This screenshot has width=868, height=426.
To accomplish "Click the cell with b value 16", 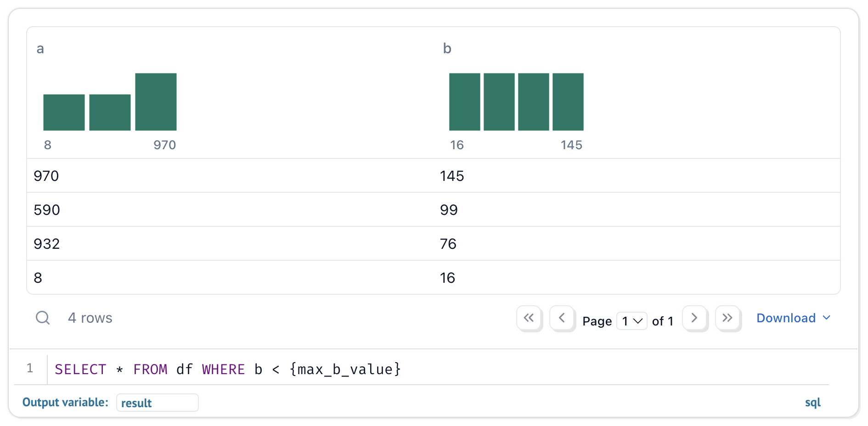I will click(x=447, y=278).
